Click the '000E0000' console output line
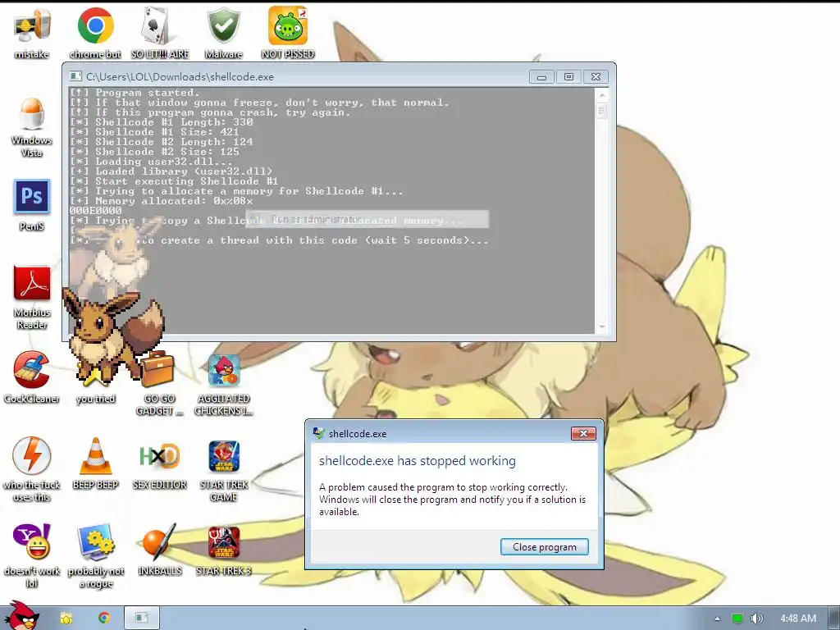The height and width of the screenshot is (630, 840). pyautogui.click(x=95, y=211)
